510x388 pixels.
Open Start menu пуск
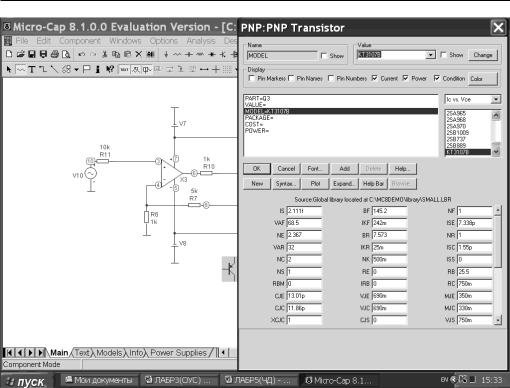click(27, 381)
